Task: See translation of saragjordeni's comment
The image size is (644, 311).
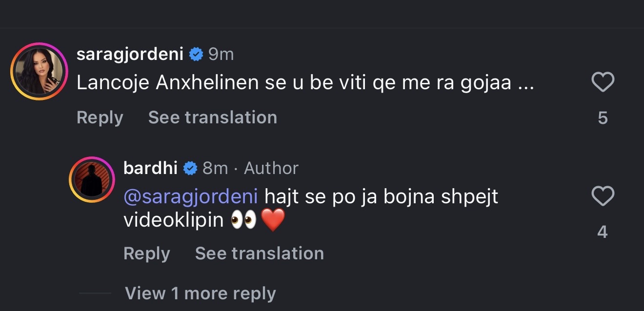Action: click(x=213, y=117)
